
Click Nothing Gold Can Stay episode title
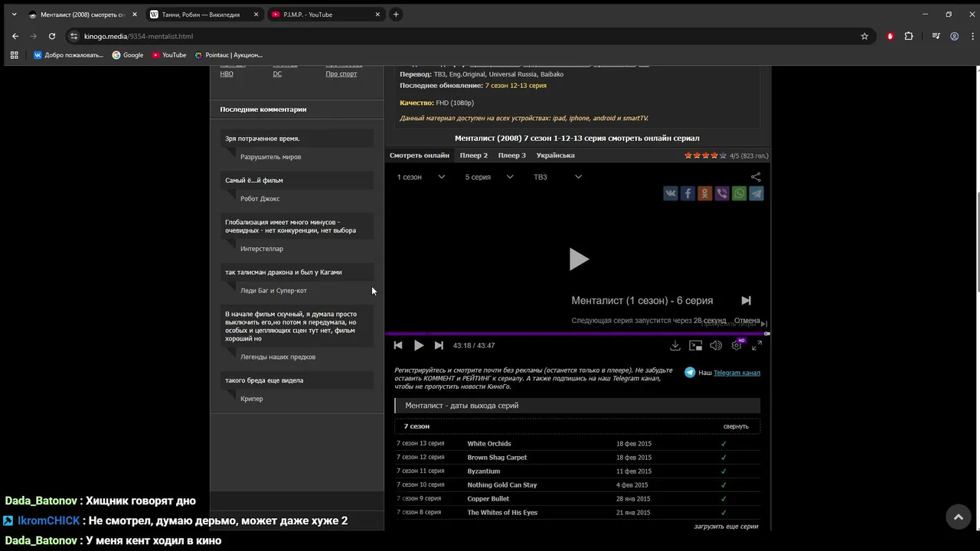[x=502, y=485]
